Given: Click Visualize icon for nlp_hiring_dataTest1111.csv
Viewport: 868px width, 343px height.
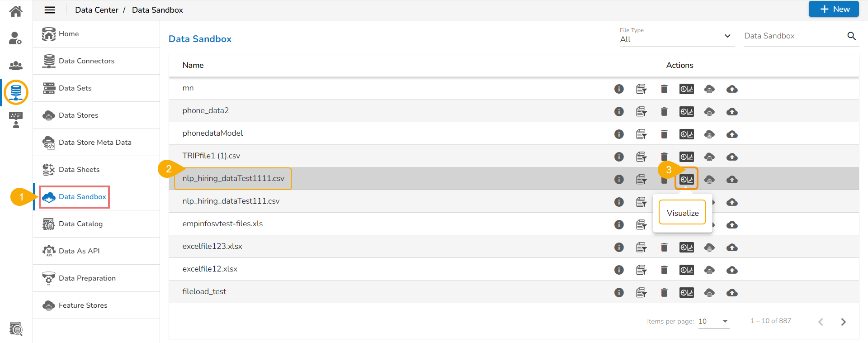Looking at the screenshot, I should [686, 179].
